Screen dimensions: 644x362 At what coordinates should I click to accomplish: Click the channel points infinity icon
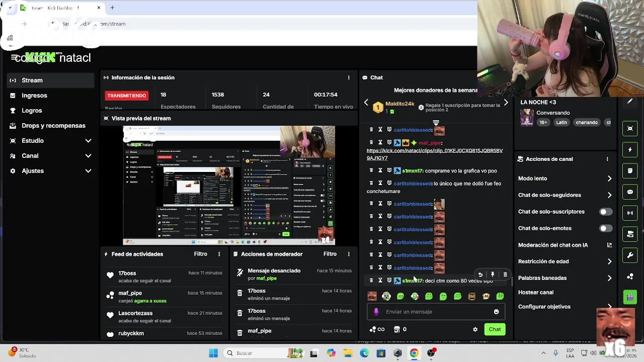377,329
